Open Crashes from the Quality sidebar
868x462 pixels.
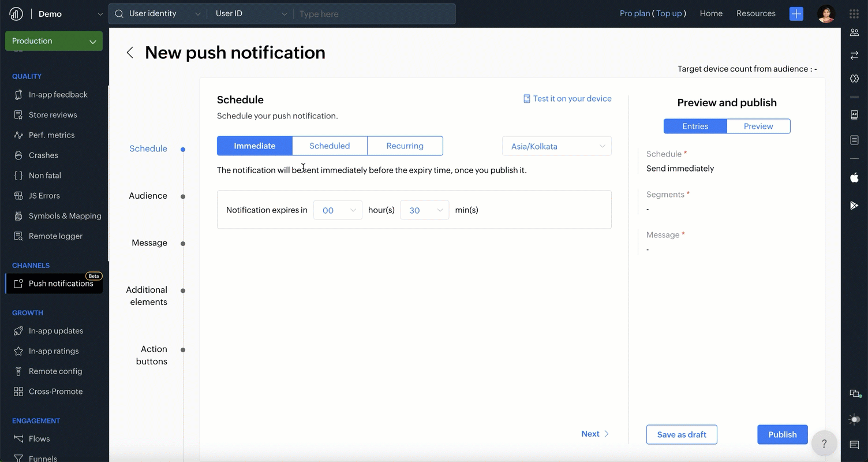(43, 155)
